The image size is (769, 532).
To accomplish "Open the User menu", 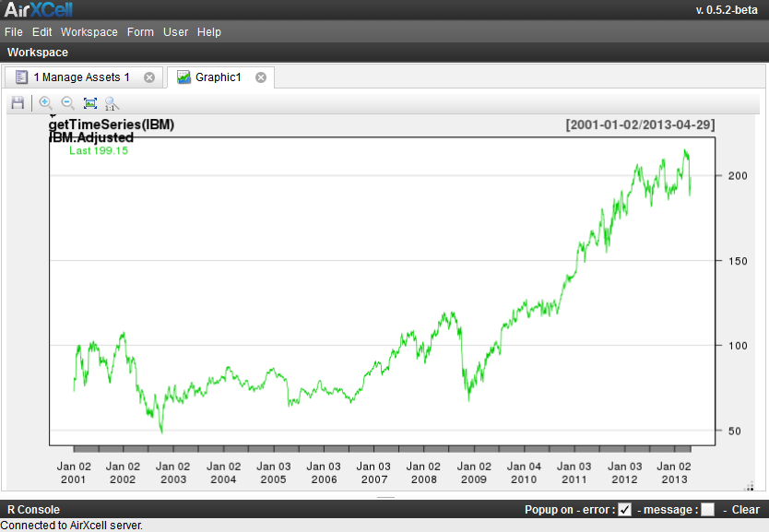I will point(175,32).
